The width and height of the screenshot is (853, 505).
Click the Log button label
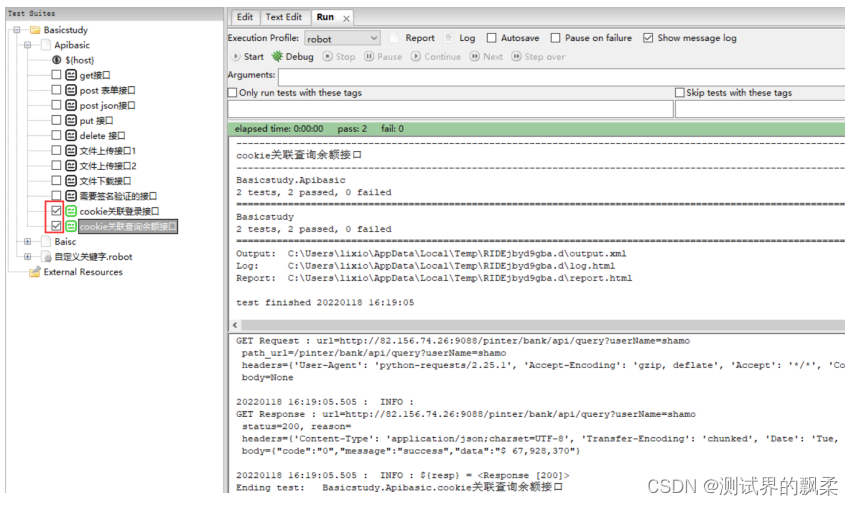tap(467, 38)
